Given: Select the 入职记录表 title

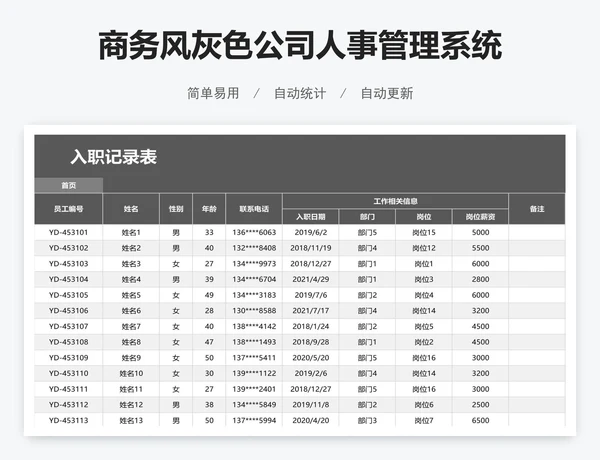Looking at the screenshot, I should [x=114, y=157].
